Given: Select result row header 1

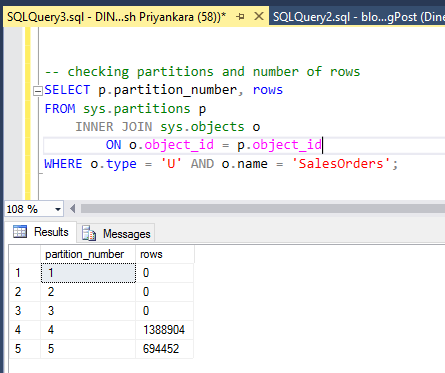Looking at the screenshot, I should (x=25, y=273).
